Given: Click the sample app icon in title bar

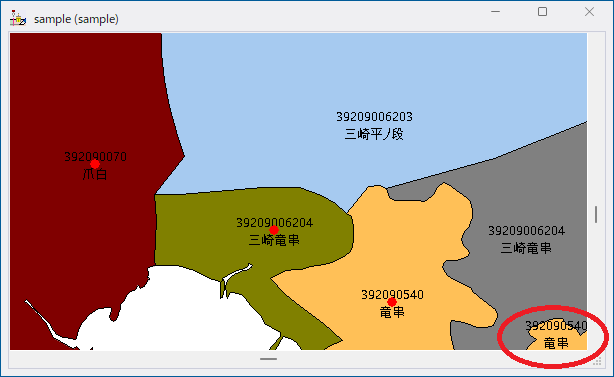Looking at the screenshot, I should point(18,18).
